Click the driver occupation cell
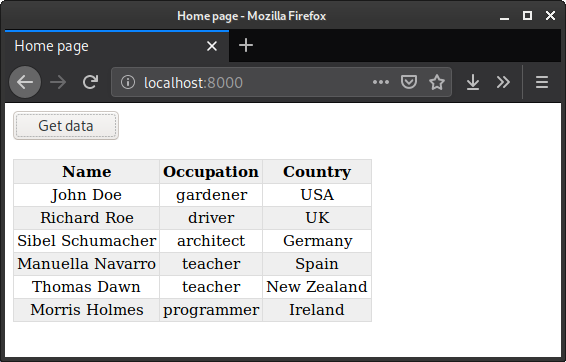This screenshot has width=566, height=362. 211,218
